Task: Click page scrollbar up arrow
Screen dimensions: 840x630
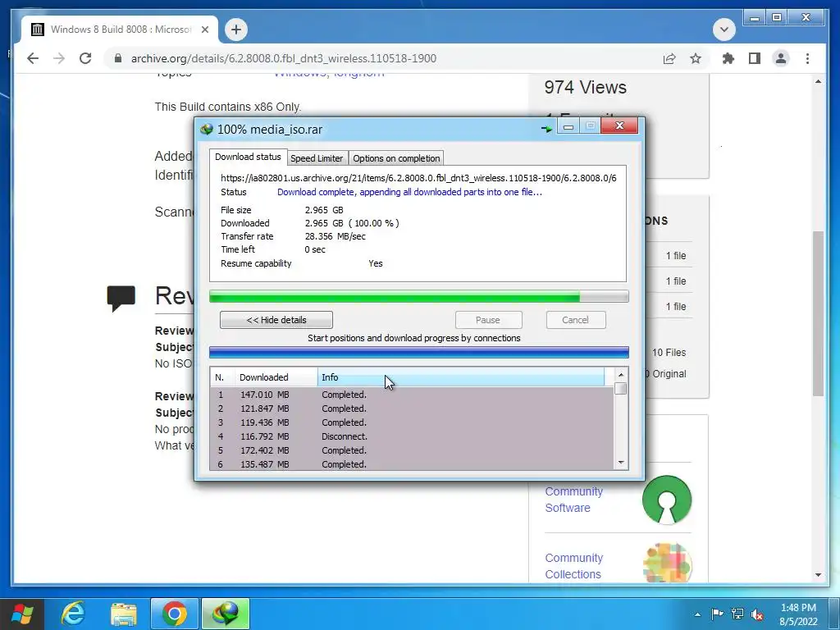Action: 818,81
